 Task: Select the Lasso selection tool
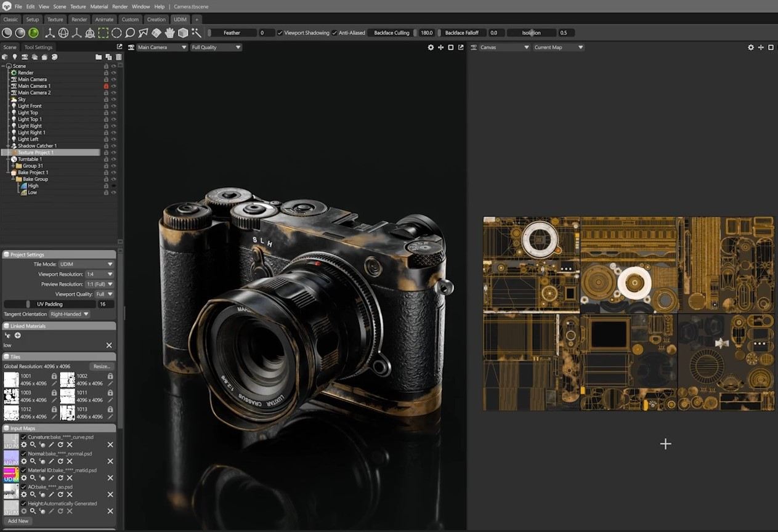click(130, 32)
